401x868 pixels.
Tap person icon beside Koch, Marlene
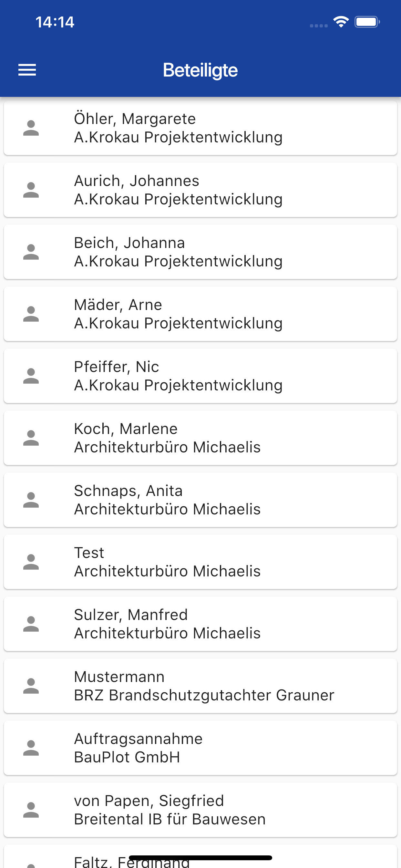tap(31, 438)
